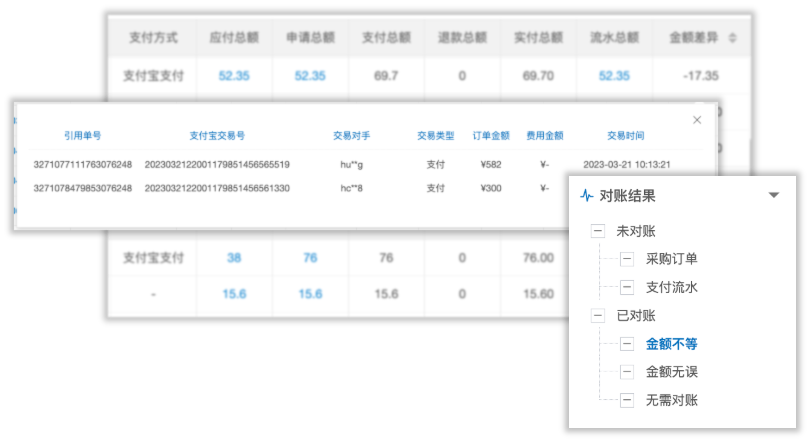Screen dimensions: 812x442
Task: Open the 52.35 link under 应付总额
Action: pos(233,75)
